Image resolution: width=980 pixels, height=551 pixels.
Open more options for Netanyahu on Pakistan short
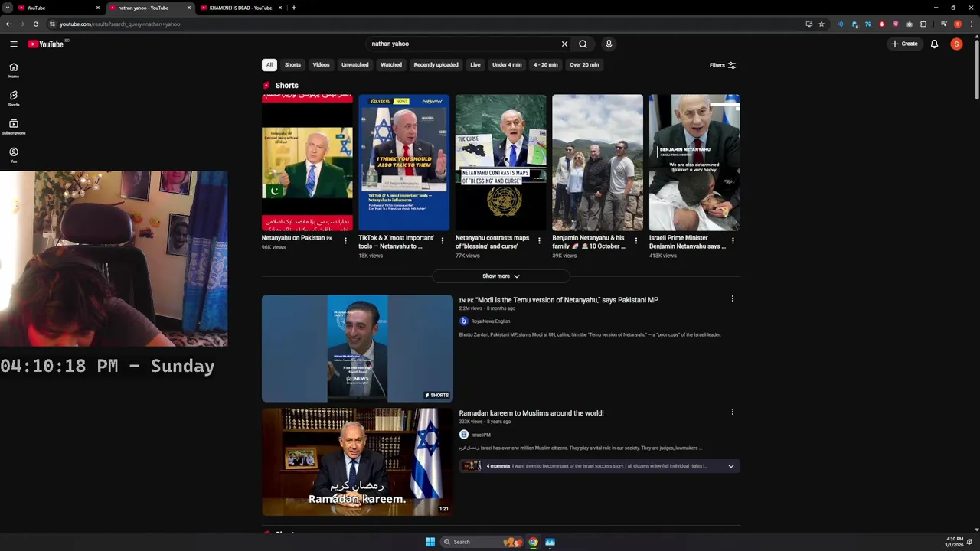click(x=345, y=241)
